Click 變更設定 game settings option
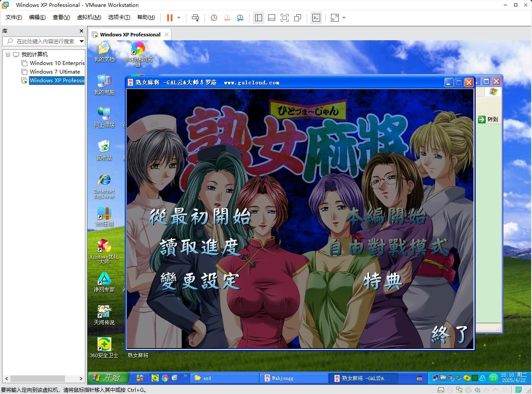The image size is (532, 394). pos(200,281)
